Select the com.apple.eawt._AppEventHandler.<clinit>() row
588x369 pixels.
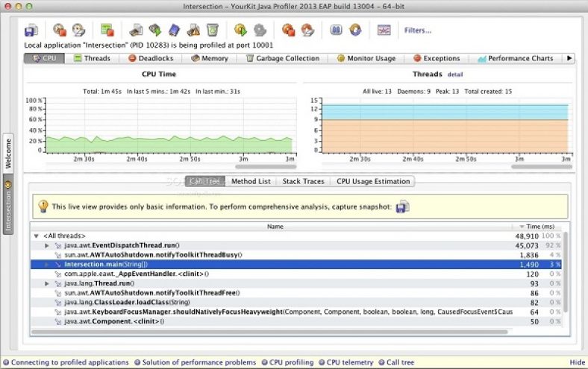coord(296,274)
